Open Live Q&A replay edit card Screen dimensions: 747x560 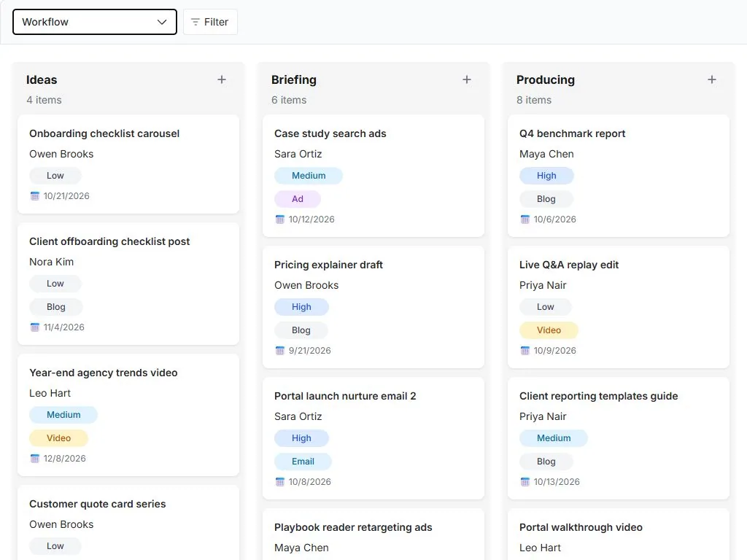[619, 307]
